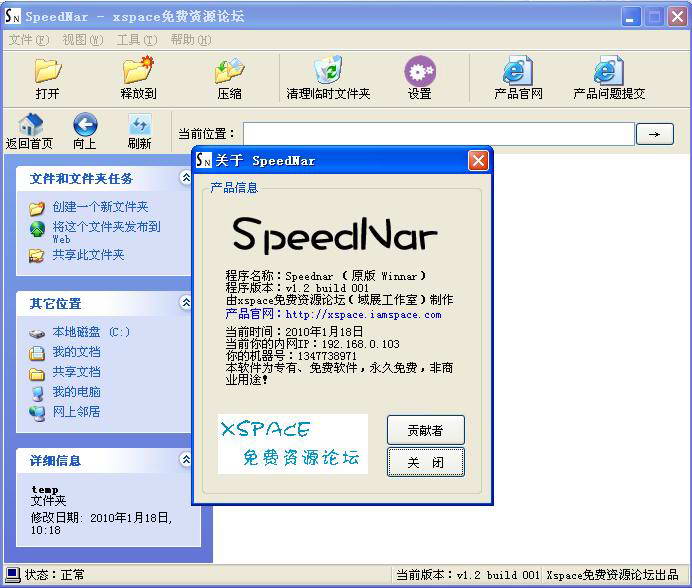Open 本地磁盘 (C:) link
This screenshot has height=588, width=692.
pyautogui.click(x=91, y=332)
